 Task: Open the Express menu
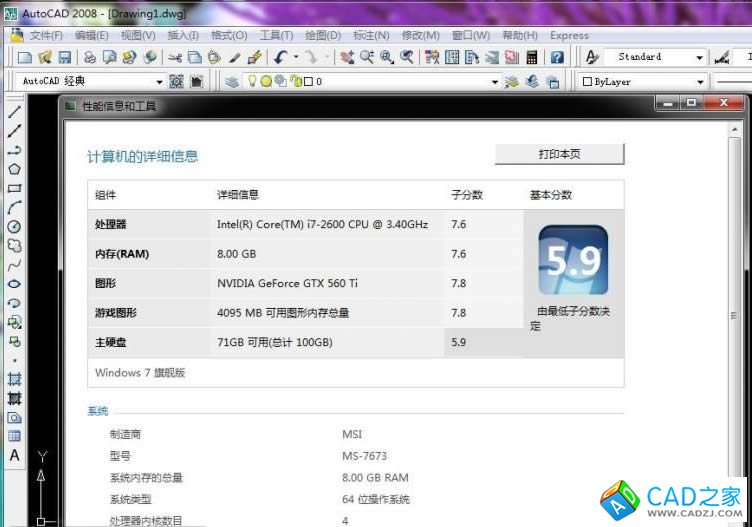[569, 36]
